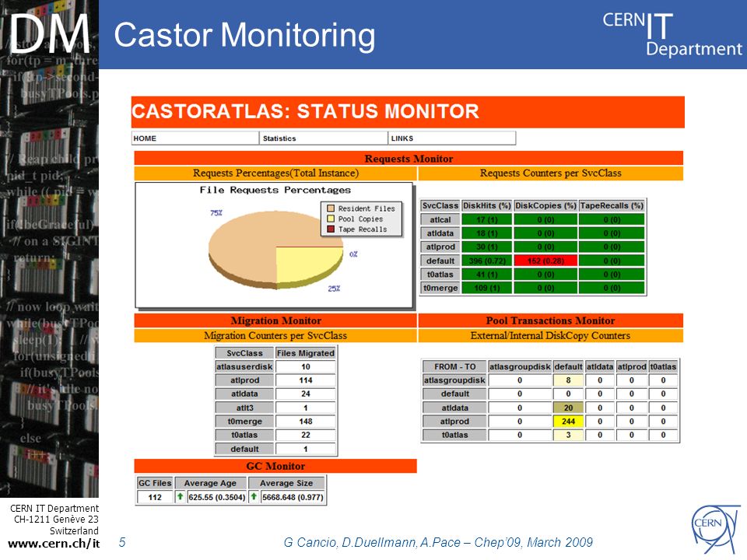Click the 'Files Migrated' column header
The image size is (747, 560).
coord(305,353)
